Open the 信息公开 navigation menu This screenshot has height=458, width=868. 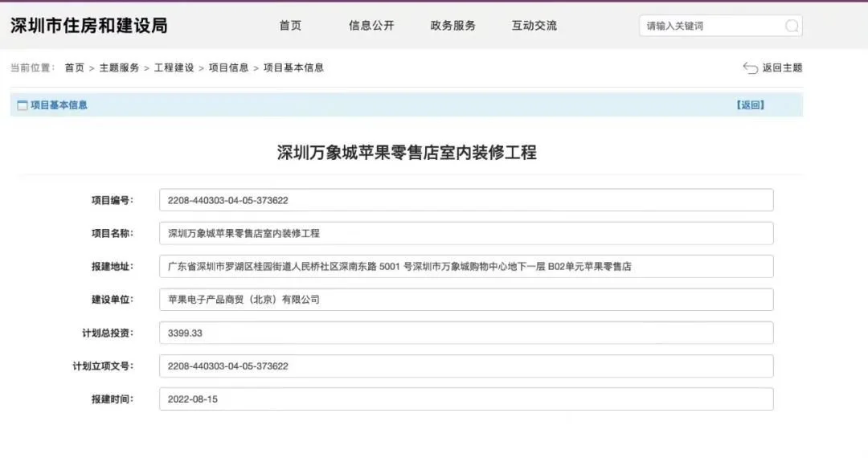(x=371, y=26)
